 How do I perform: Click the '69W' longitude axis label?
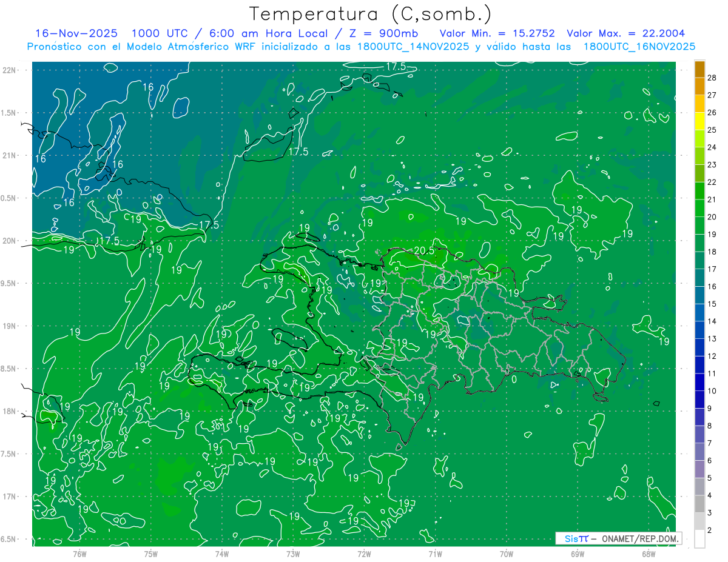coord(578,554)
